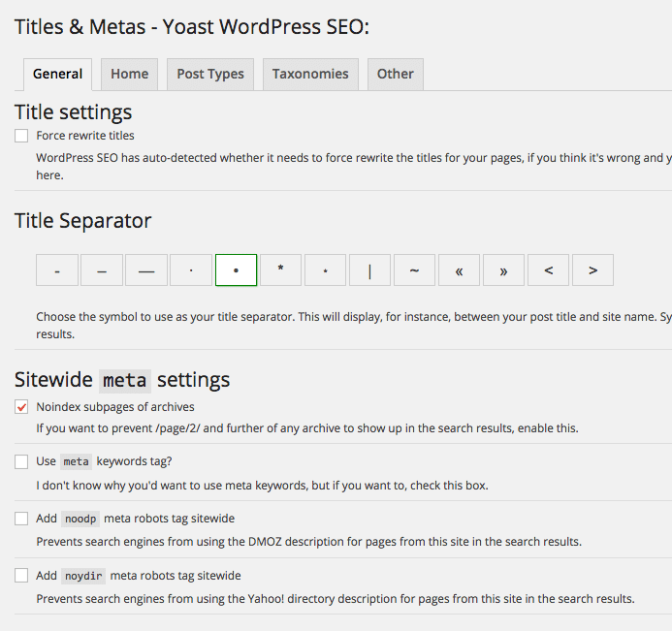
Task: Click the 'Titles & Metas - Yoast WordPress SEO' title
Action: 192,27
